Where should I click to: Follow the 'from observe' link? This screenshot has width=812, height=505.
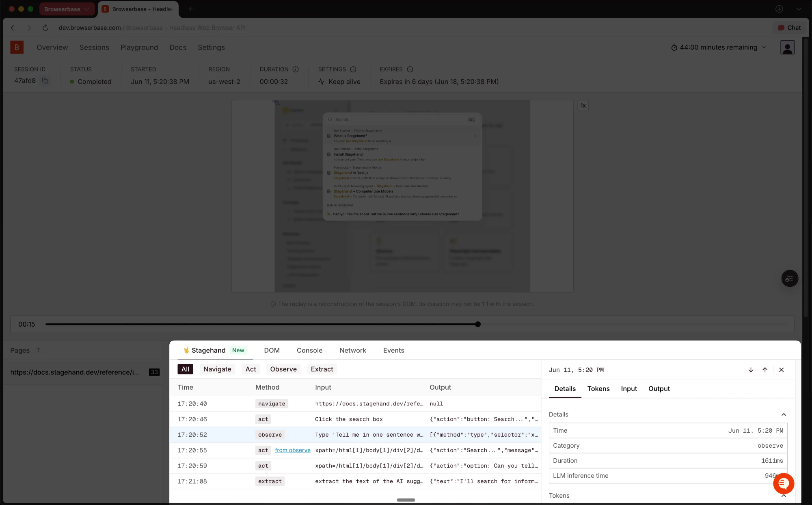pyautogui.click(x=292, y=450)
